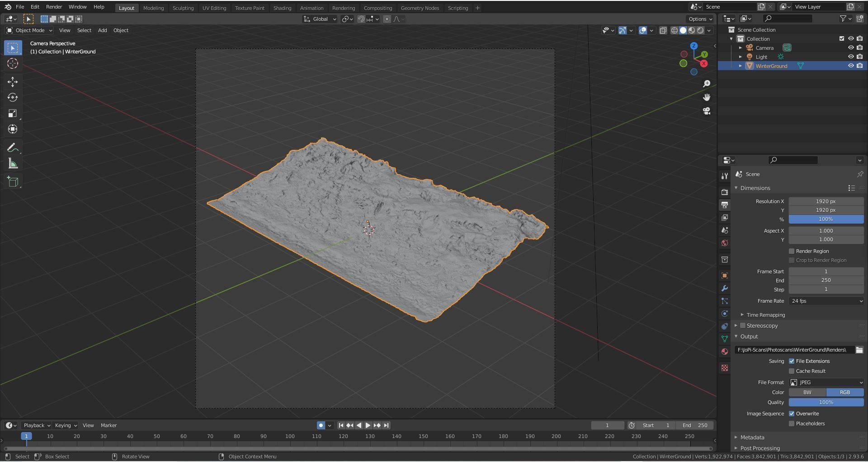Screen dimensions: 868x462
Task: Open the File menu
Action: pos(20,7)
